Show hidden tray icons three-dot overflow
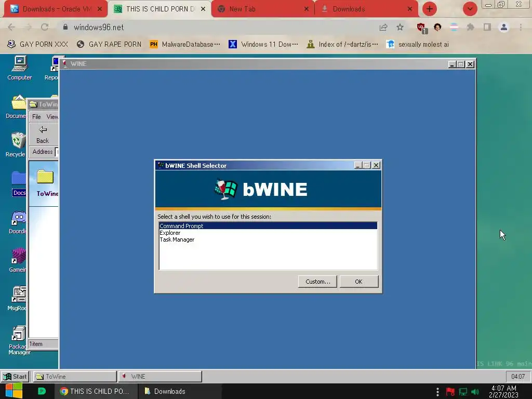Image resolution: width=532 pixels, height=399 pixels. tap(437, 392)
